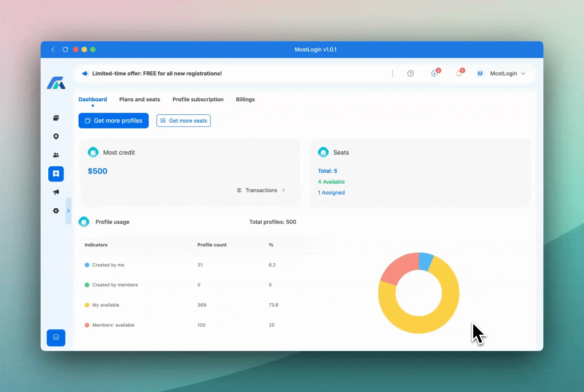Click the Get more profiles button
This screenshot has height=392, width=584.
click(113, 121)
